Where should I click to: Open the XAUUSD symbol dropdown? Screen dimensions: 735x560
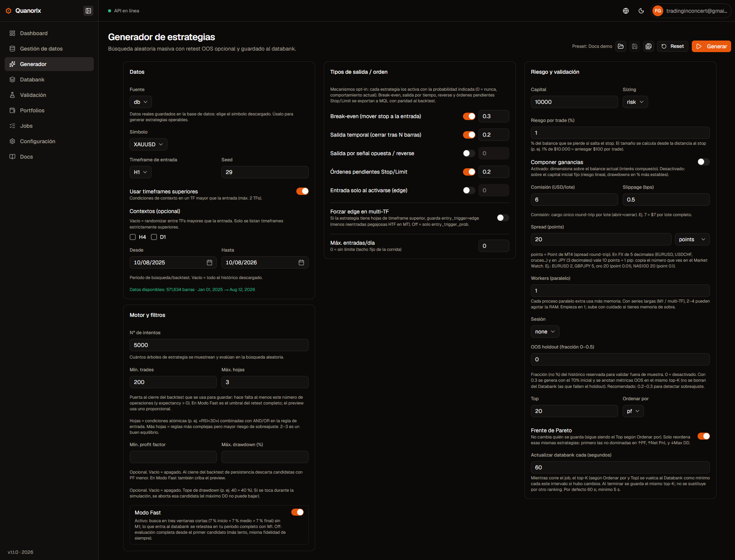coord(149,144)
